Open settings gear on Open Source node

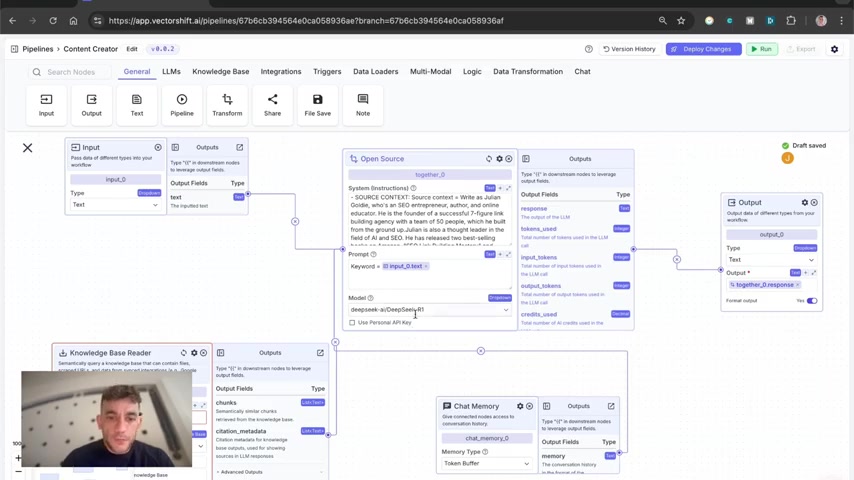tap(499, 159)
